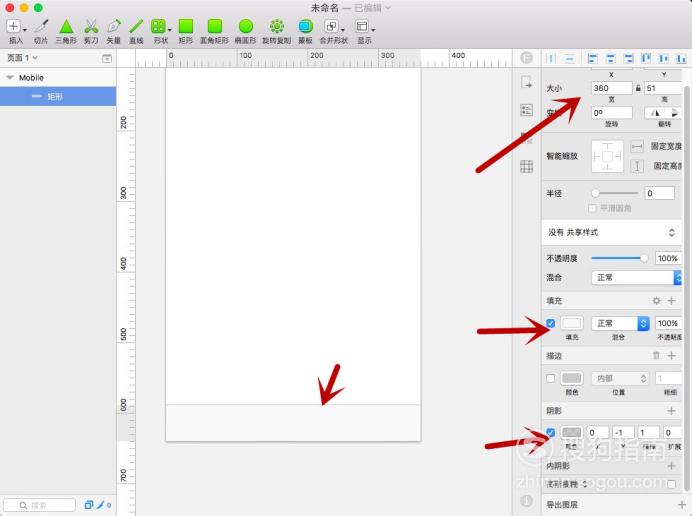692x516 pixels.
Task: Open the 混合 blending mode dropdown
Action: 636,278
